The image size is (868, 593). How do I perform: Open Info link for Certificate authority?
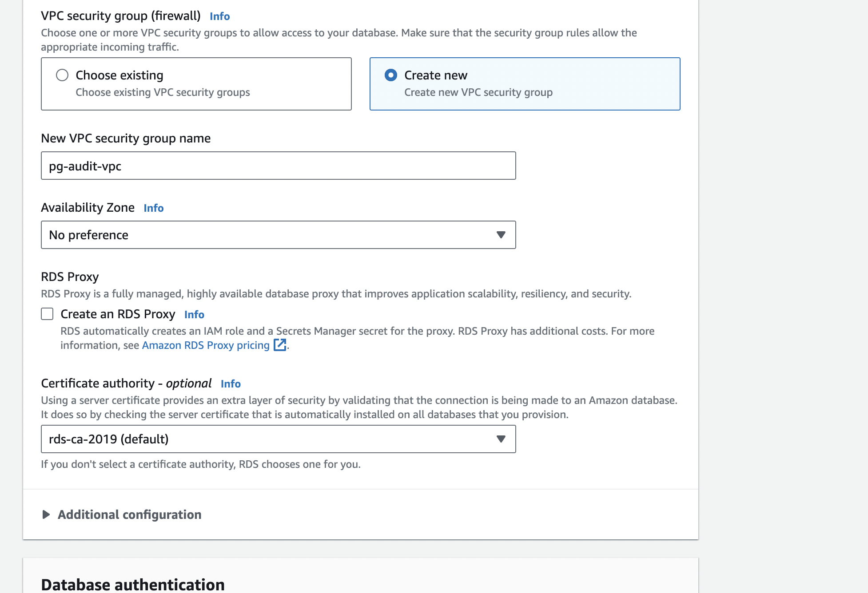click(x=231, y=384)
